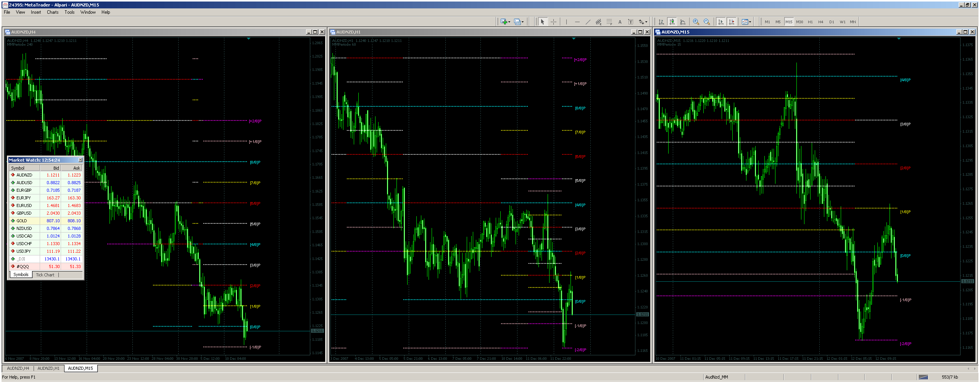Select Symbols tab in Market Watch
980x382 pixels.
click(21, 274)
